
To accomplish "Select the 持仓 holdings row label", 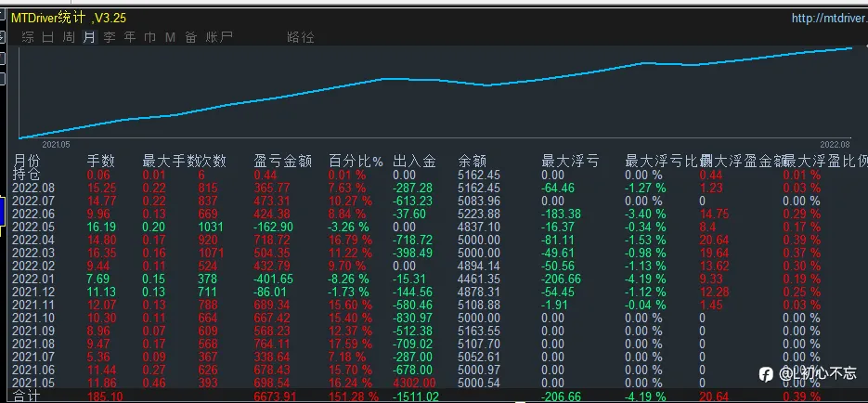I will click(26, 175).
